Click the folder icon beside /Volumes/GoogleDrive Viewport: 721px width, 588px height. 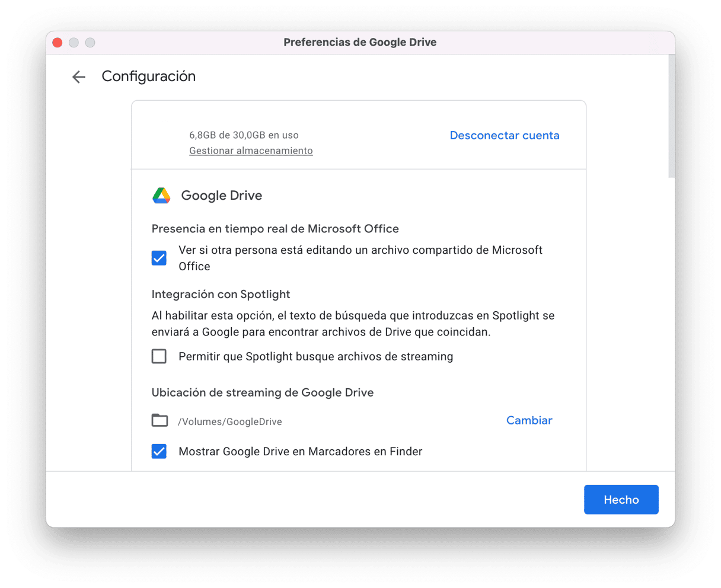pyautogui.click(x=159, y=420)
